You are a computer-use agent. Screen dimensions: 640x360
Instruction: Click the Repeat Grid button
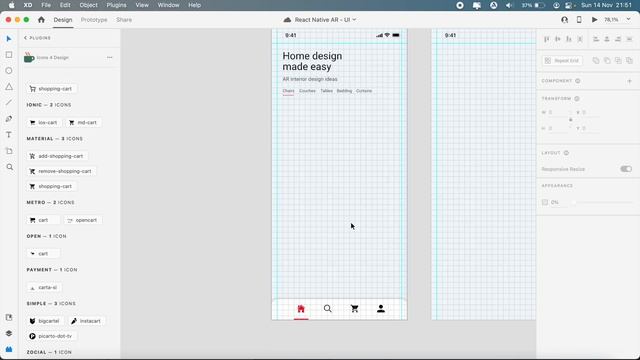[562, 60]
